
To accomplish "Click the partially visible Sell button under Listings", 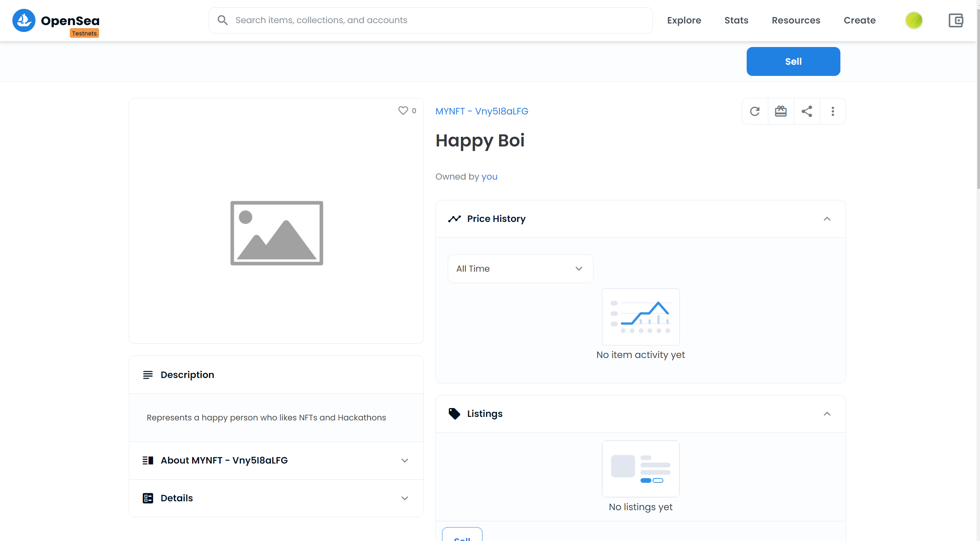I will pyautogui.click(x=462, y=535).
